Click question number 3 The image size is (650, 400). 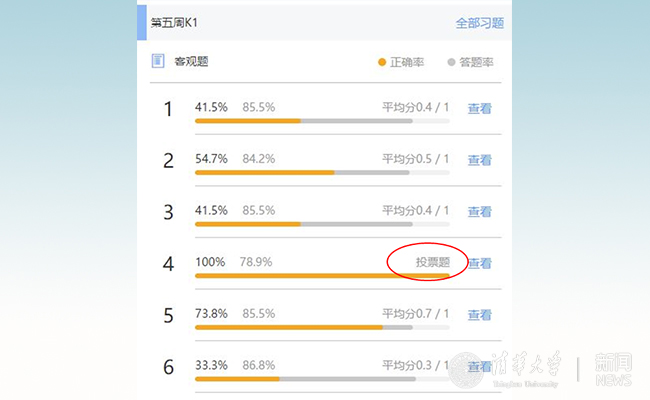pos(168,212)
